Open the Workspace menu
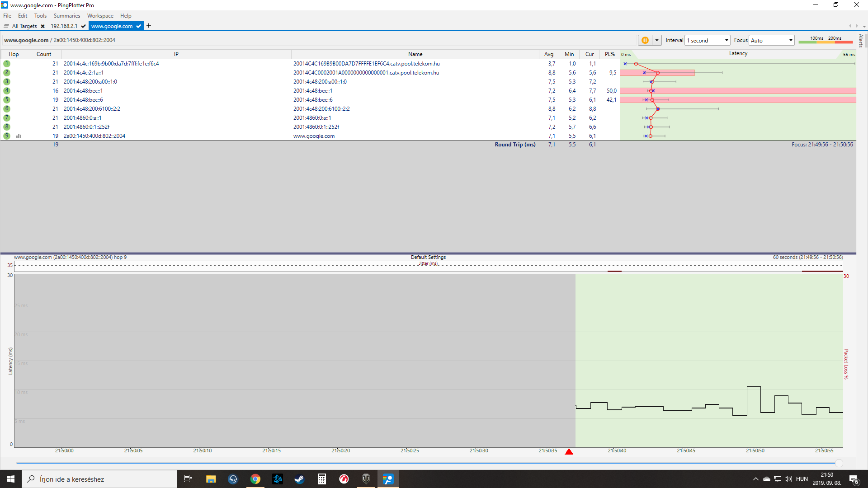The height and width of the screenshot is (488, 868). tap(100, 16)
